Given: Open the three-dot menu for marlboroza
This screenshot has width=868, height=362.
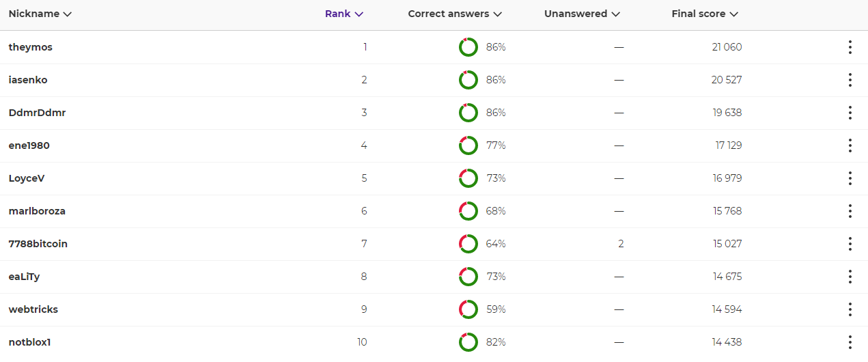Looking at the screenshot, I should (x=850, y=211).
